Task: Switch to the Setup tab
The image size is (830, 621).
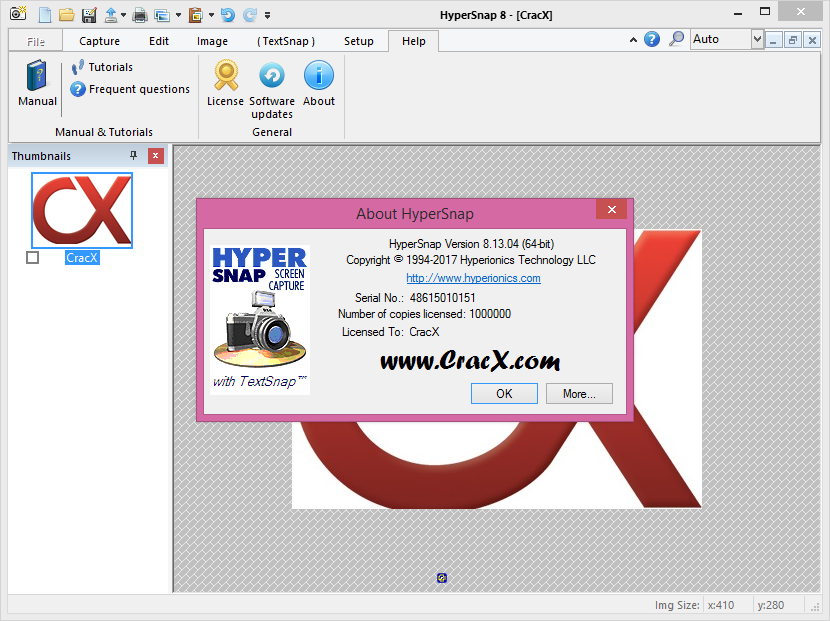Action: tap(359, 41)
